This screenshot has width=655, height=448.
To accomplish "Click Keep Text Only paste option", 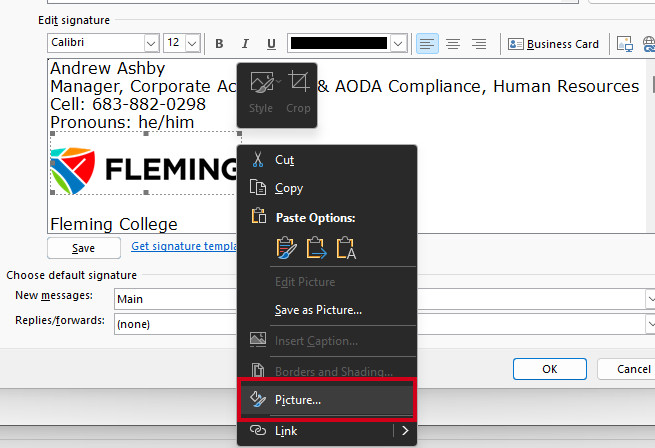I will pyautogui.click(x=346, y=248).
